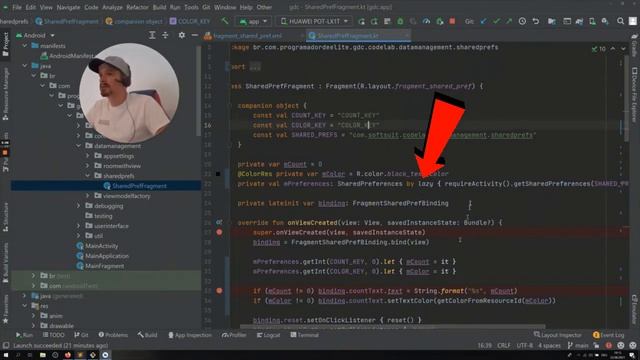Open the Layout Inspector tool window
Screen dimensions: 640x360
tap(558, 335)
